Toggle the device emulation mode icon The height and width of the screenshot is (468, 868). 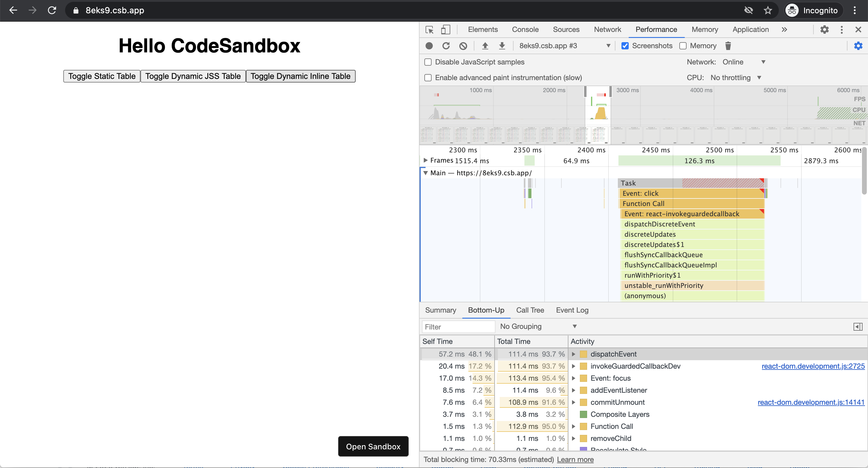445,30
